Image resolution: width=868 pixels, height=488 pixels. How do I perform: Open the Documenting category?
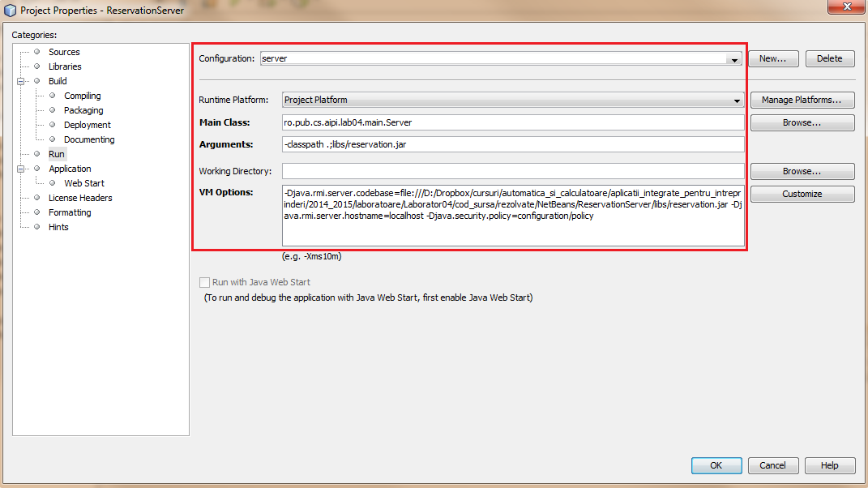pyautogui.click(x=89, y=139)
